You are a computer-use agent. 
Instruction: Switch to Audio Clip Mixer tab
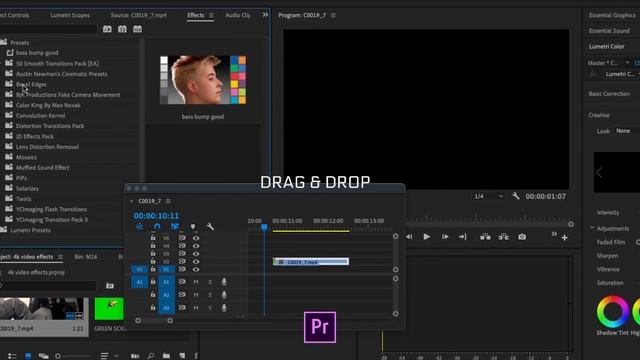coord(238,15)
